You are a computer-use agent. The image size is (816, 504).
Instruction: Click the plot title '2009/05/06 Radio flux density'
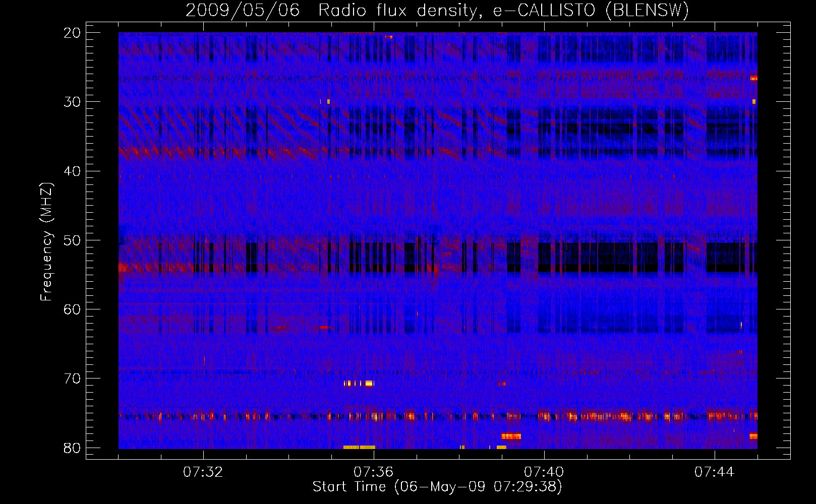tap(437, 10)
